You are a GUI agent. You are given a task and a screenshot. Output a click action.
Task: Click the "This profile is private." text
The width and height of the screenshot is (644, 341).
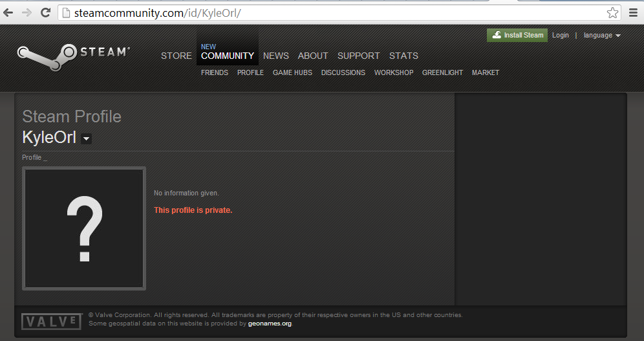(193, 210)
